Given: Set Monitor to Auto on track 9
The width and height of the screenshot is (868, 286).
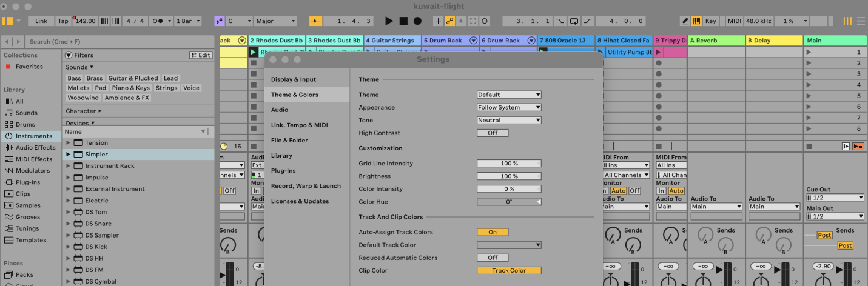Looking at the screenshot, I should 676,191.
